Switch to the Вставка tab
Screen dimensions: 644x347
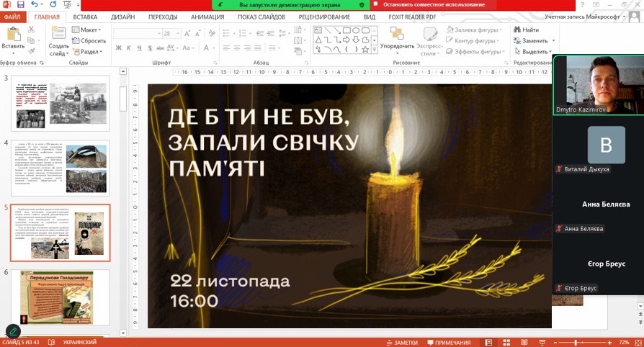click(85, 16)
